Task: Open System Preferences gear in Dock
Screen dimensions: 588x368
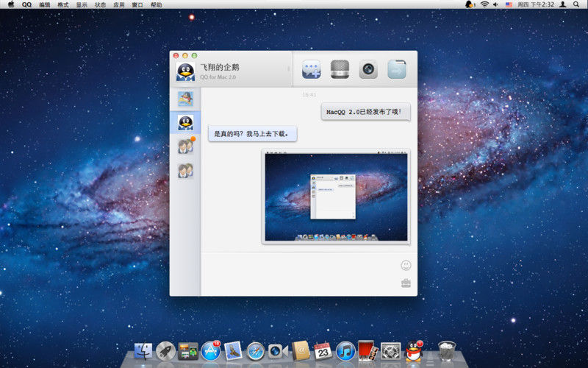Action: coord(391,352)
